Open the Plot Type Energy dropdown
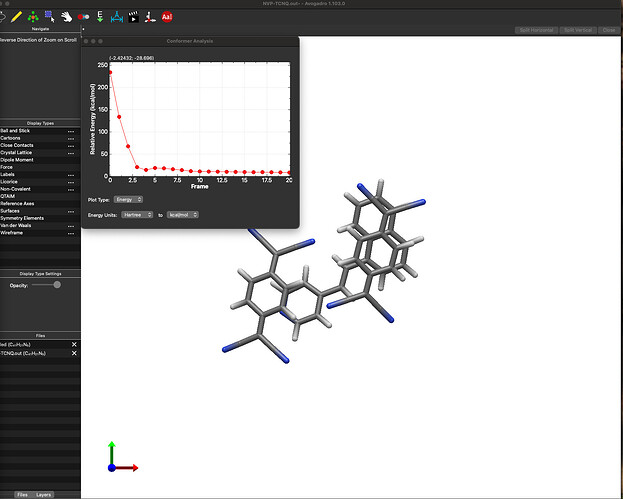 click(129, 199)
